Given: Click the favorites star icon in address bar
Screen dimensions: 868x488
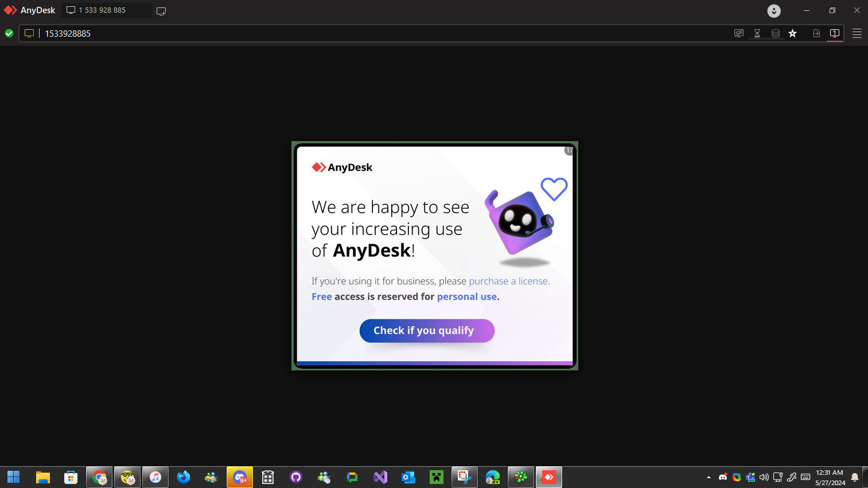Looking at the screenshot, I should (793, 33).
